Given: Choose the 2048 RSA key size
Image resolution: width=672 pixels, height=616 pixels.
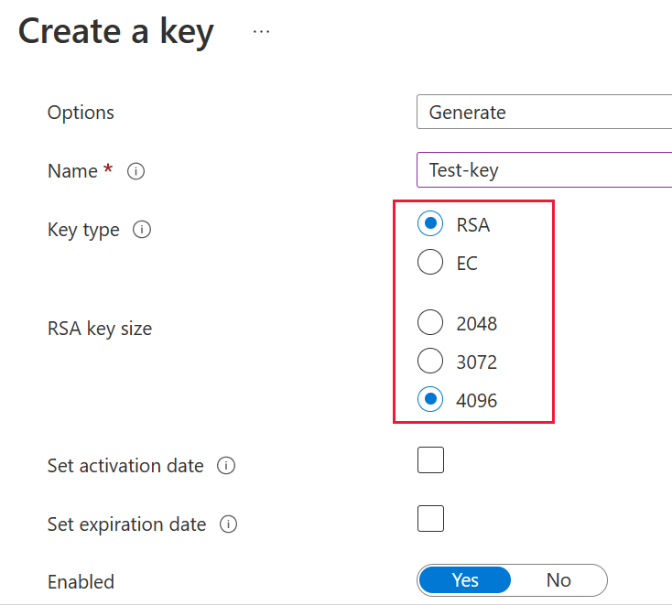Looking at the screenshot, I should tap(430, 323).
